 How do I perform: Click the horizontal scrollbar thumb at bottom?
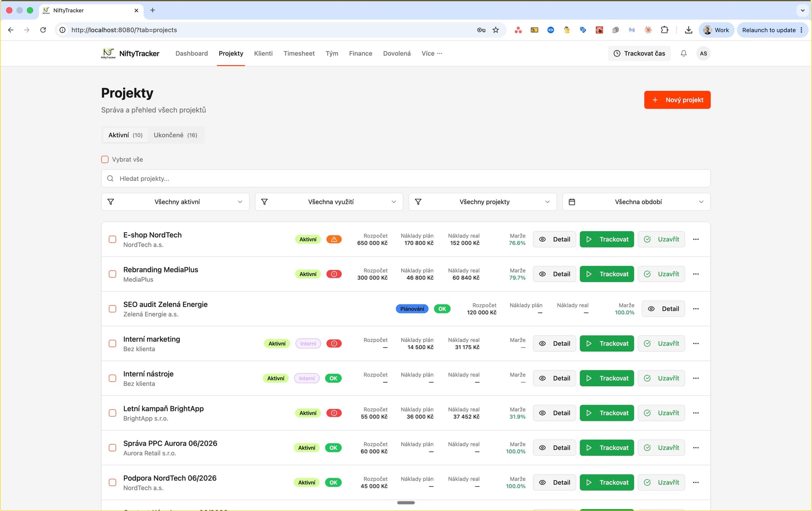click(406, 503)
